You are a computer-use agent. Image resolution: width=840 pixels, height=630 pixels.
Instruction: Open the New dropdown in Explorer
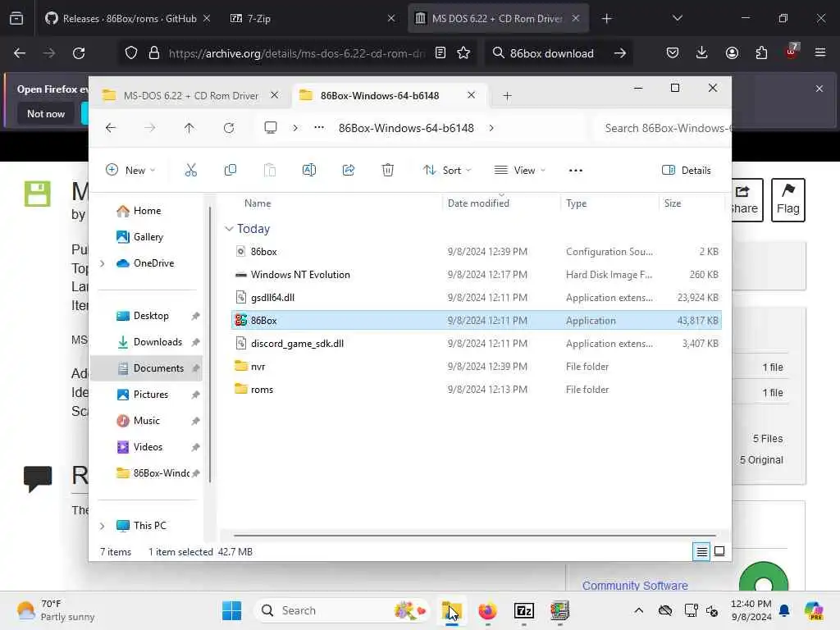(130, 171)
